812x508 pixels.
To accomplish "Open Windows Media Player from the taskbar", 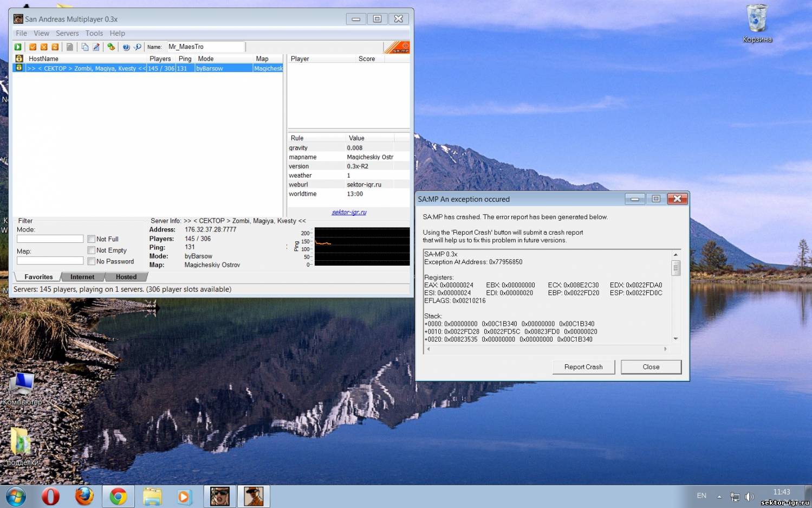I will (x=184, y=496).
